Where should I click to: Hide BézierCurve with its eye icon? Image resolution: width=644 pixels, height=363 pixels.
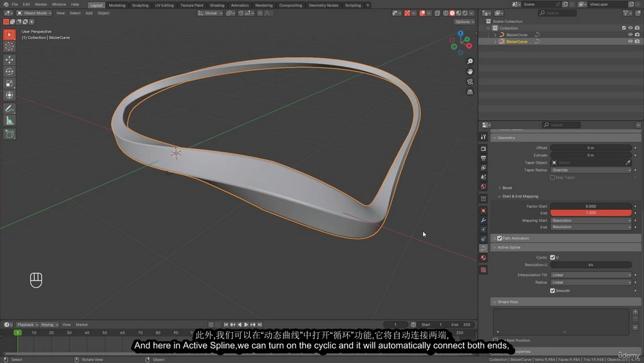(x=630, y=41)
